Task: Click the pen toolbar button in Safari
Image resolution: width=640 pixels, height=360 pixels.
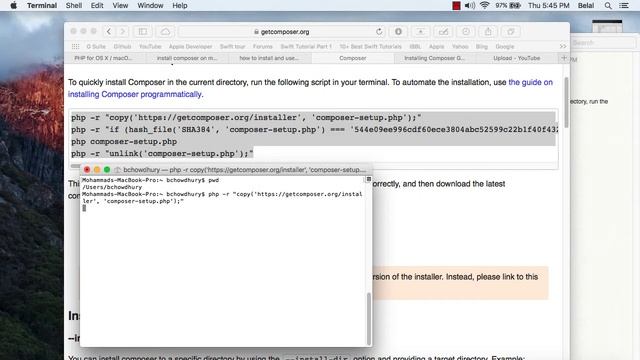Action: tap(443, 31)
